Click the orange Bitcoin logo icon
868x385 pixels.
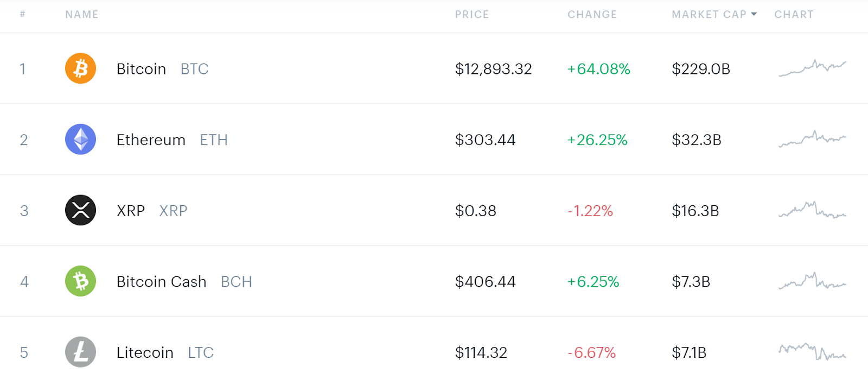[80, 68]
